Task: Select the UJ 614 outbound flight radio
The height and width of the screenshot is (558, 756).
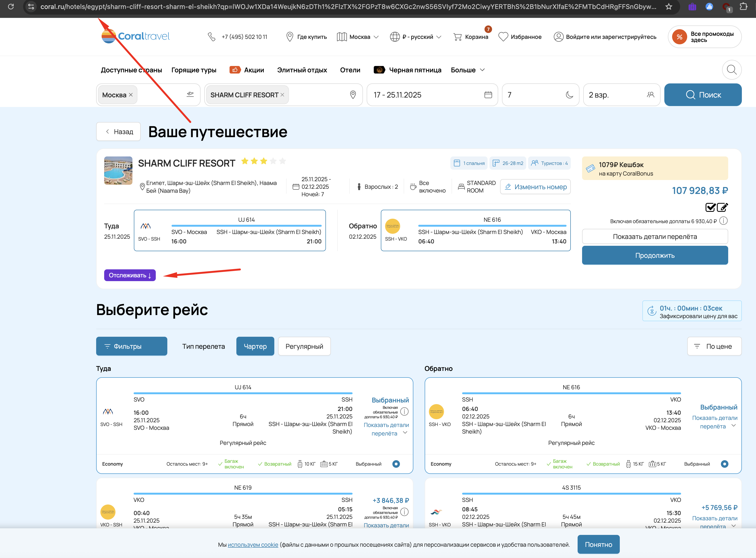Action: pos(396,464)
